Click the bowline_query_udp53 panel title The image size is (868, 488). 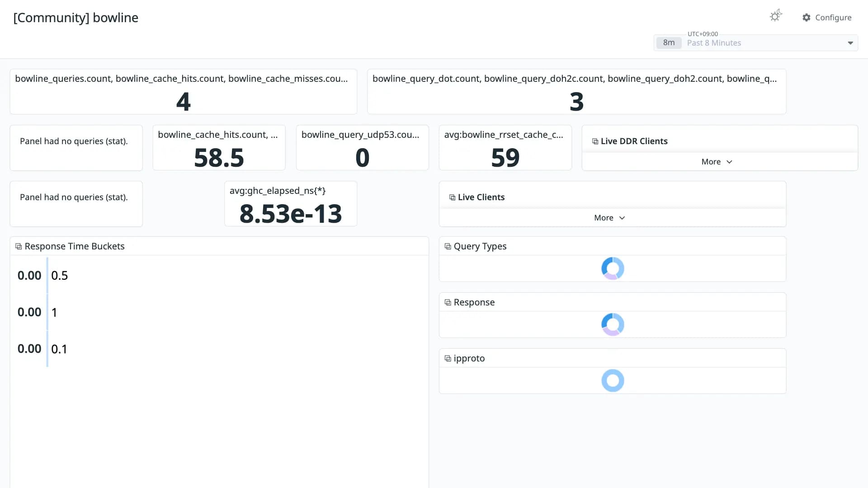pos(360,135)
